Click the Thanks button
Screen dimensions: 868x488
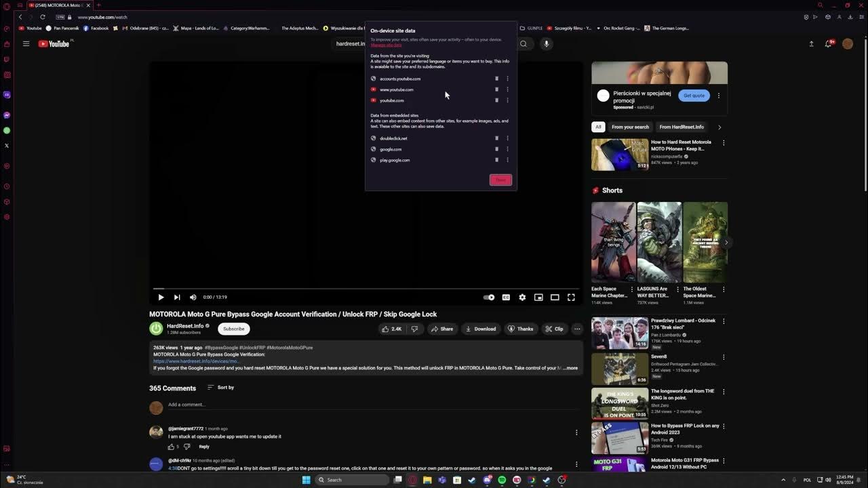tap(520, 329)
